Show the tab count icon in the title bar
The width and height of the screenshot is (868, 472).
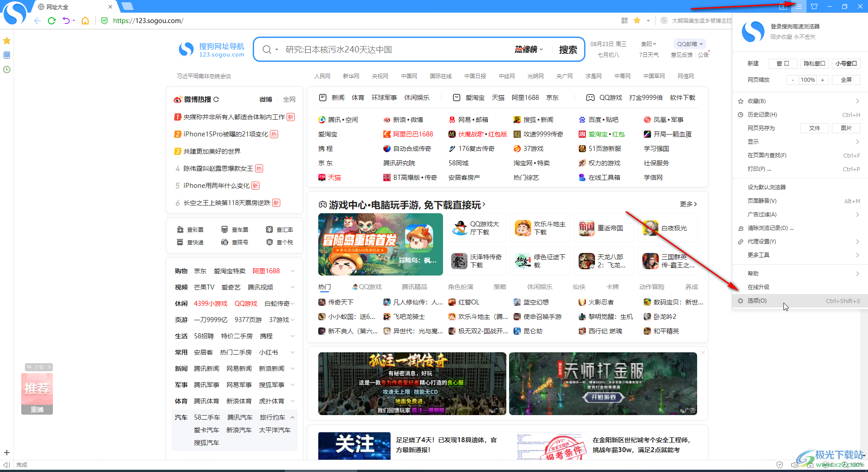(783, 6)
